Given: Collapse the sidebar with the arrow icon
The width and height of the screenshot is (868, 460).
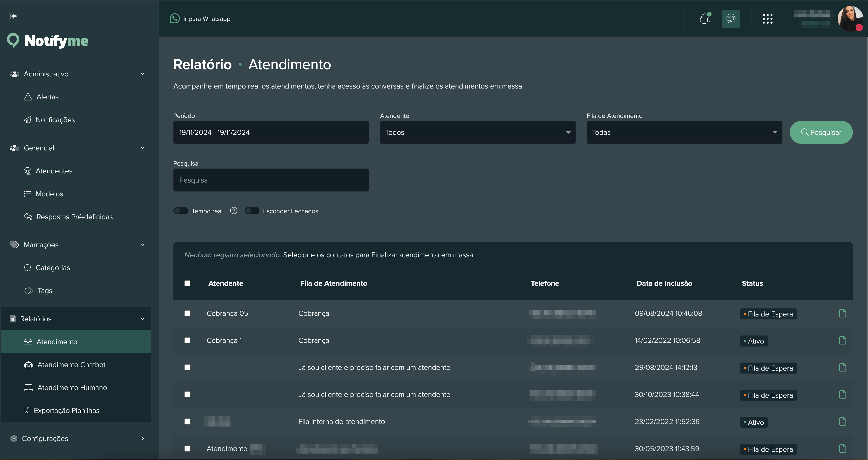Looking at the screenshot, I should pyautogui.click(x=14, y=16).
